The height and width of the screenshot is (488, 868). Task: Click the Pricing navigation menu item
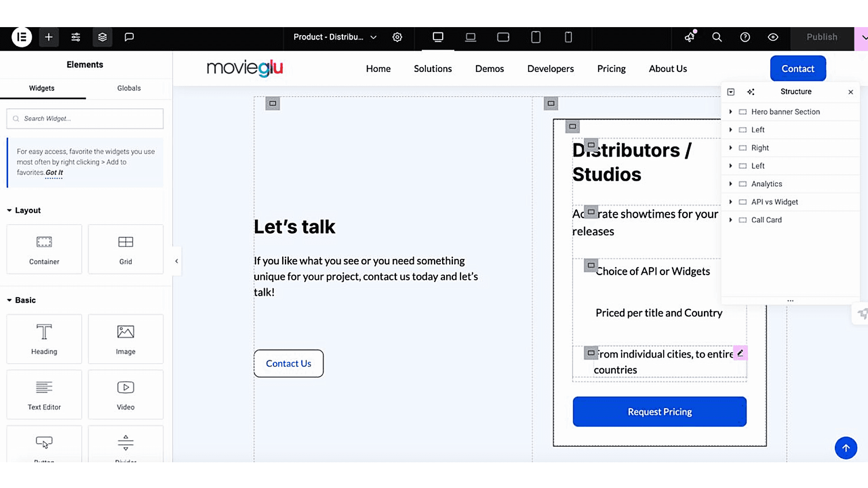[611, 69]
